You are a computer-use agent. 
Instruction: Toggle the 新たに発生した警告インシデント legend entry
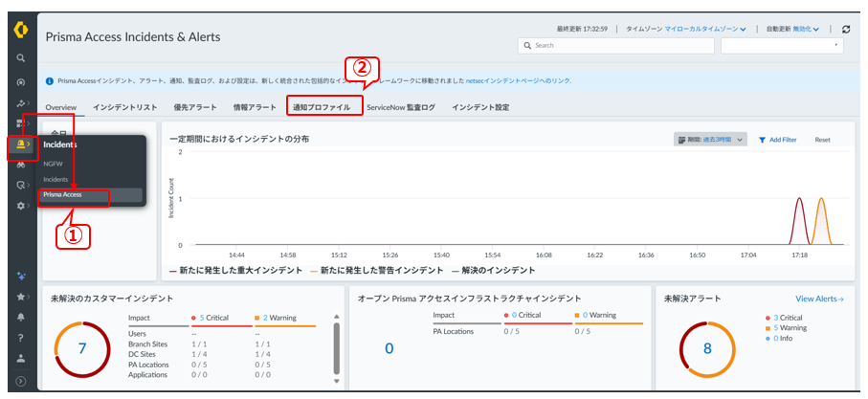tap(376, 271)
